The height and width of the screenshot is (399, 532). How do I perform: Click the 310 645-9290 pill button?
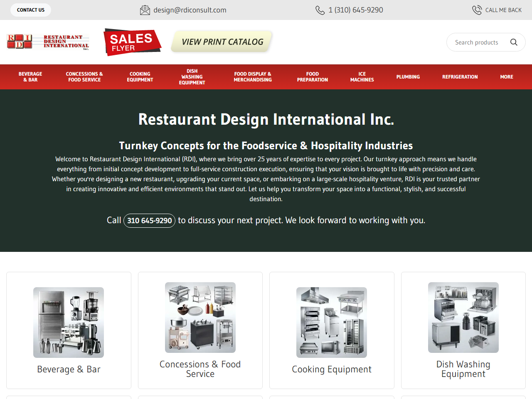pyautogui.click(x=150, y=221)
